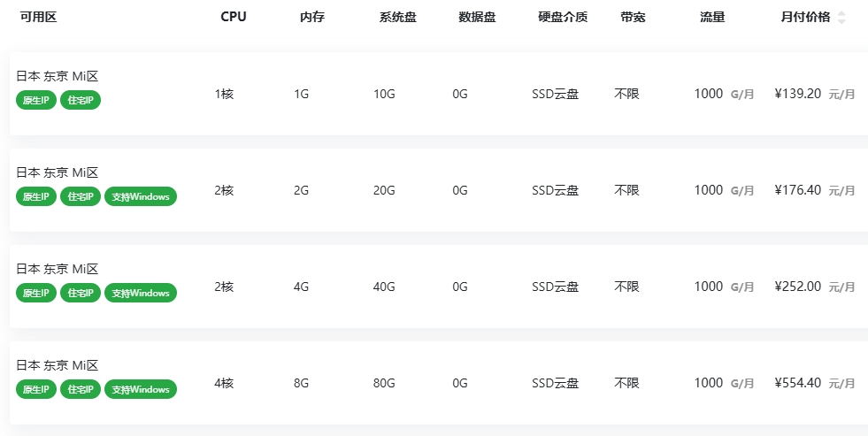Click the 内存 column header

tap(312, 17)
